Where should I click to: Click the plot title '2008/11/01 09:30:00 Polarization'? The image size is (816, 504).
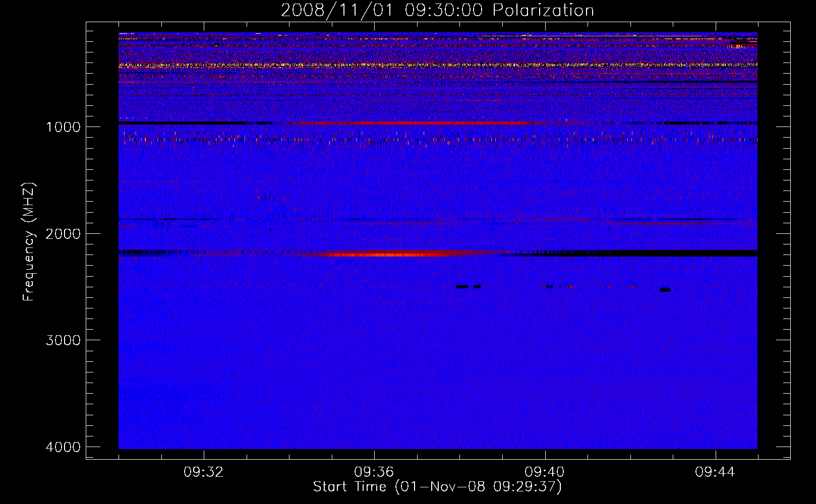click(x=437, y=10)
